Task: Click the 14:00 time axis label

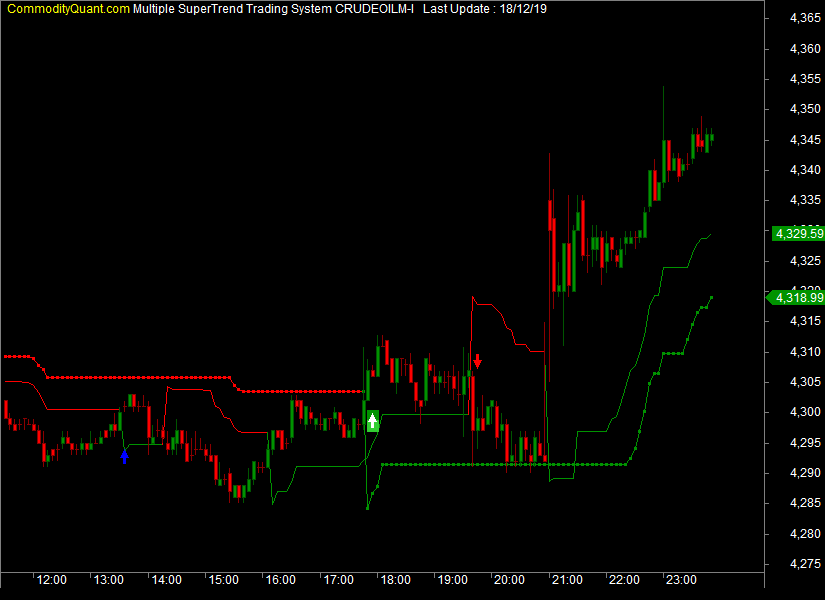Action: click(x=166, y=580)
